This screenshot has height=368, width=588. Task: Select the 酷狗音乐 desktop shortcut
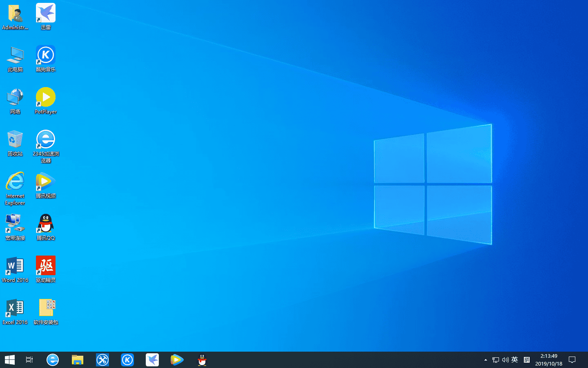[x=46, y=59]
